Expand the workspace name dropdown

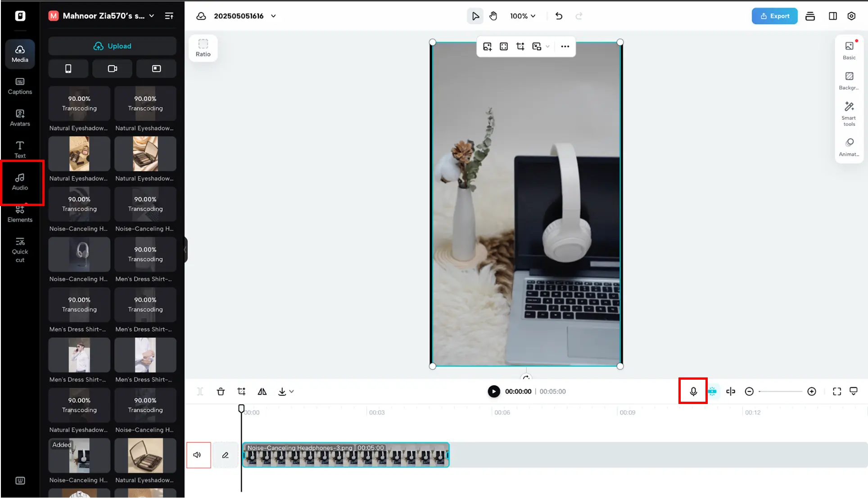pos(152,16)
